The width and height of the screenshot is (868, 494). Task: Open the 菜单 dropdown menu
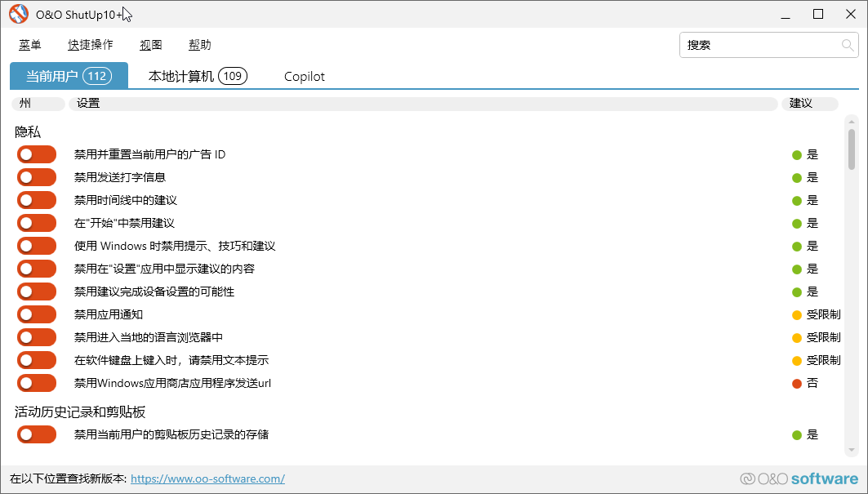(x=30, y=45)
